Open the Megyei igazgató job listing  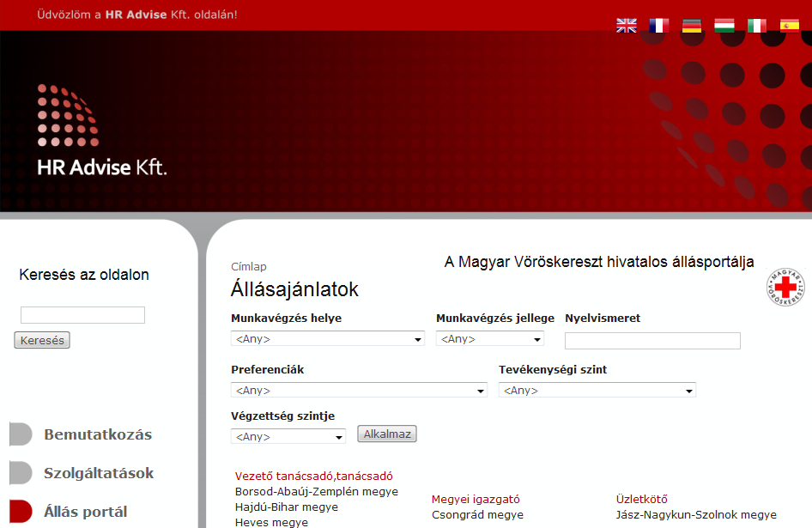[x=476, y=499]
